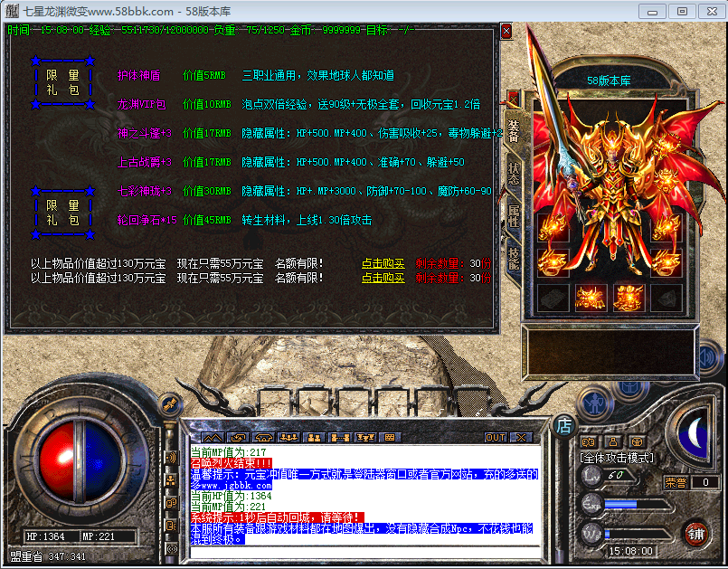
Task: Click the two-person icon in chat toolbar
Action: pyautogui.click(x=315, y=438)
